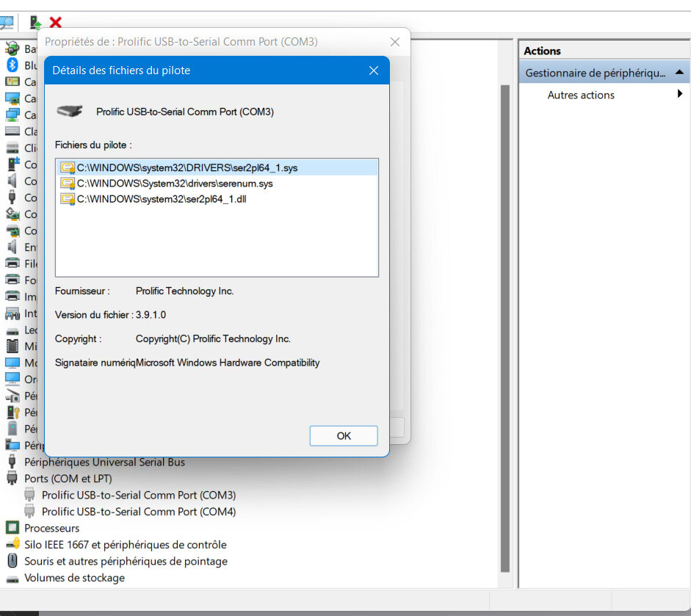Select the Int human interface devices icon

12,314
